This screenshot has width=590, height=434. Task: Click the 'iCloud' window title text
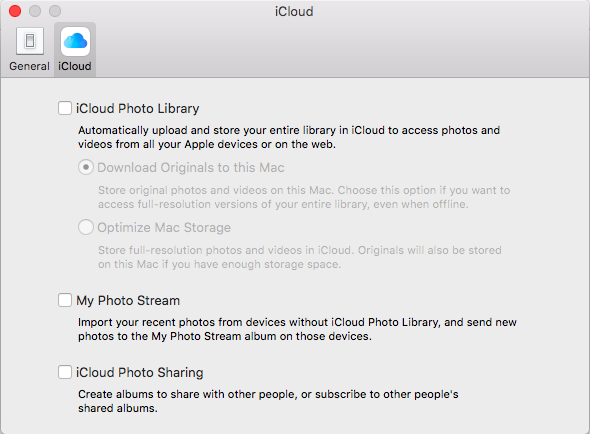[294, 11]
